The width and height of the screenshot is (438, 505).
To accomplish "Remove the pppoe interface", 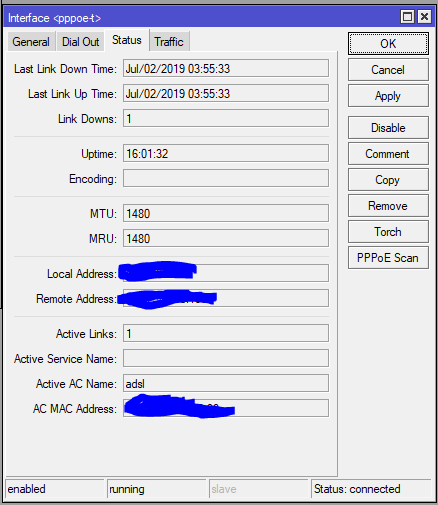I will (388, 206).
